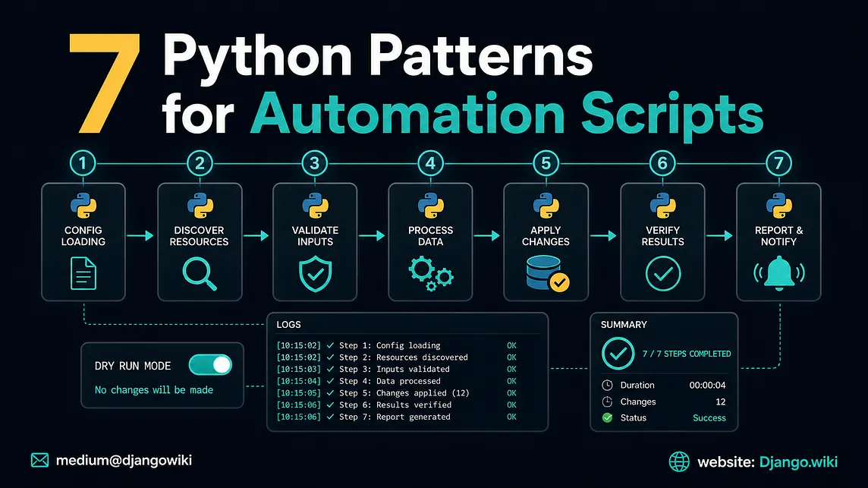
Task: Select the magnifying glass icon under Discover Resources
Action: pyautogui.click(x=200, y=274)
